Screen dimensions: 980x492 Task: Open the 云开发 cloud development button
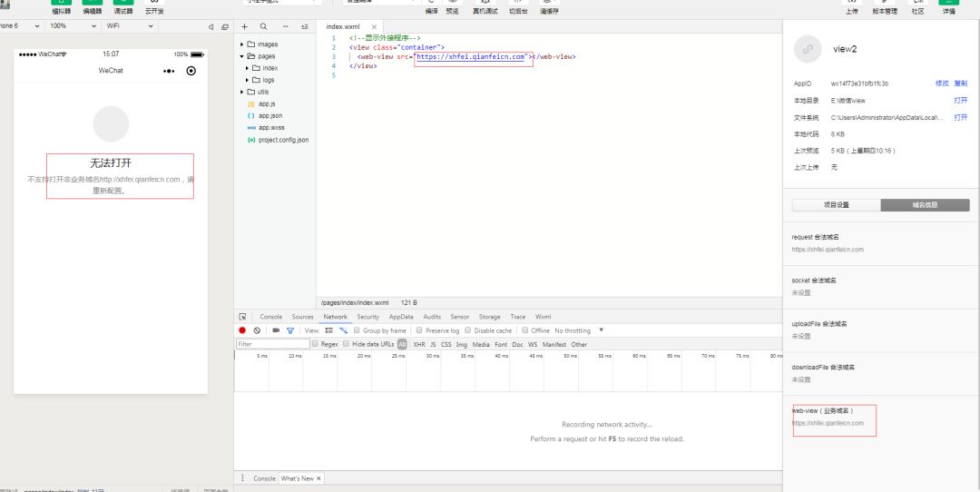153,7
